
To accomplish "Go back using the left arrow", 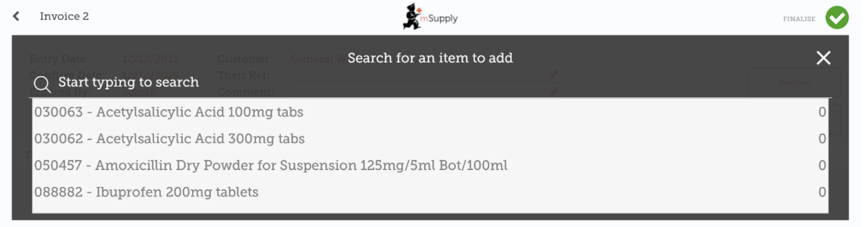I will click(x=16, y=16).
